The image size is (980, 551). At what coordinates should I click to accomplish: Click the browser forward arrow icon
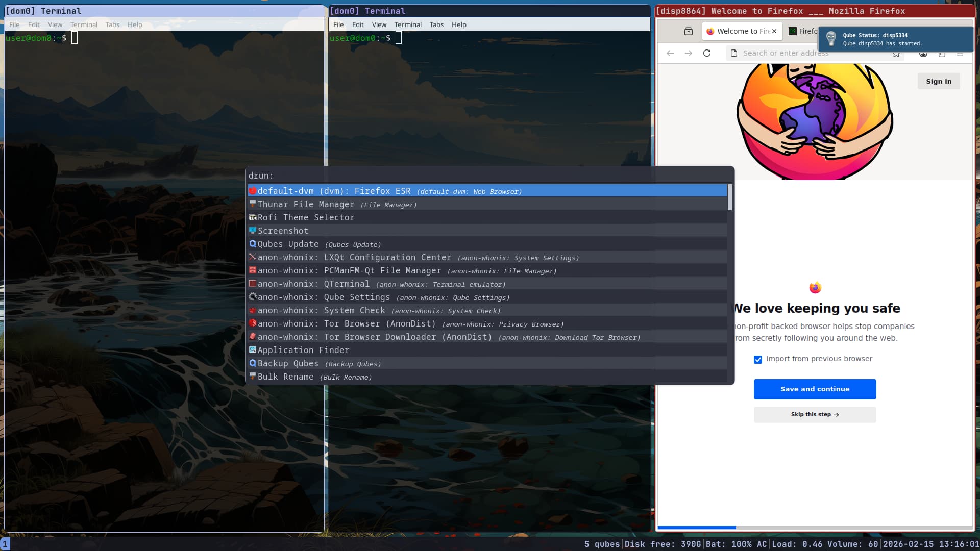pos(689,53)
